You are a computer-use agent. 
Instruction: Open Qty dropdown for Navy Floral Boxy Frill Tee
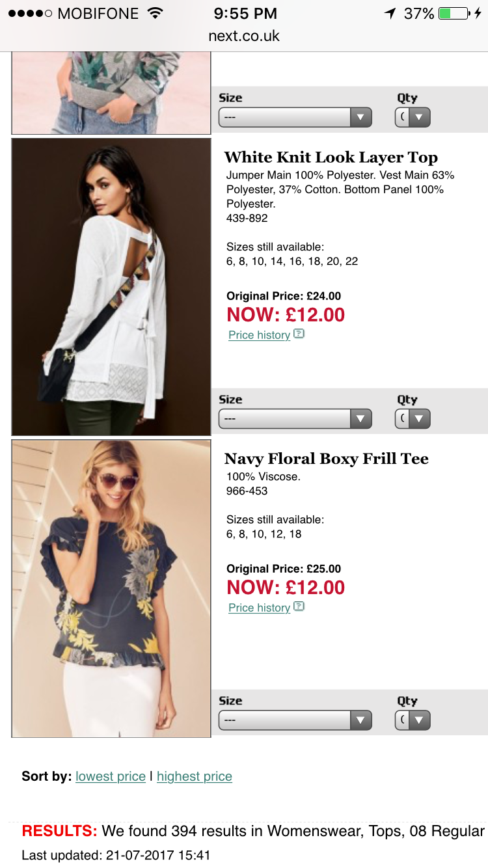(x=413, y=720)
